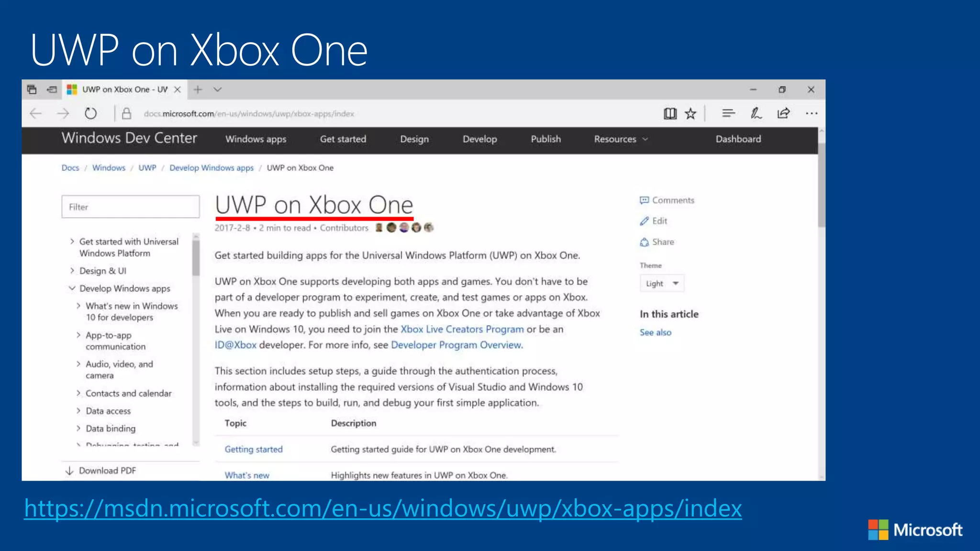The height and width of the screenshot is (551, 980).
Task: Open Edge Settings and more ellipsis
Action: coord(812,113)
